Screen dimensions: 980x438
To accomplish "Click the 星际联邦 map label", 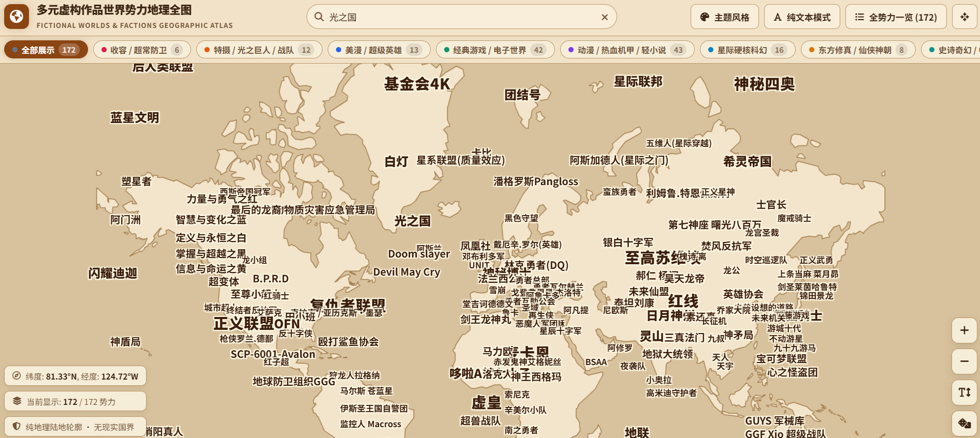I will click(638, 82).
